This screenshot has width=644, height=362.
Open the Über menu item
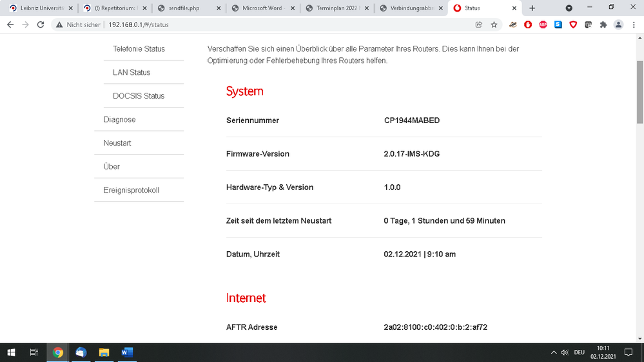112,167
